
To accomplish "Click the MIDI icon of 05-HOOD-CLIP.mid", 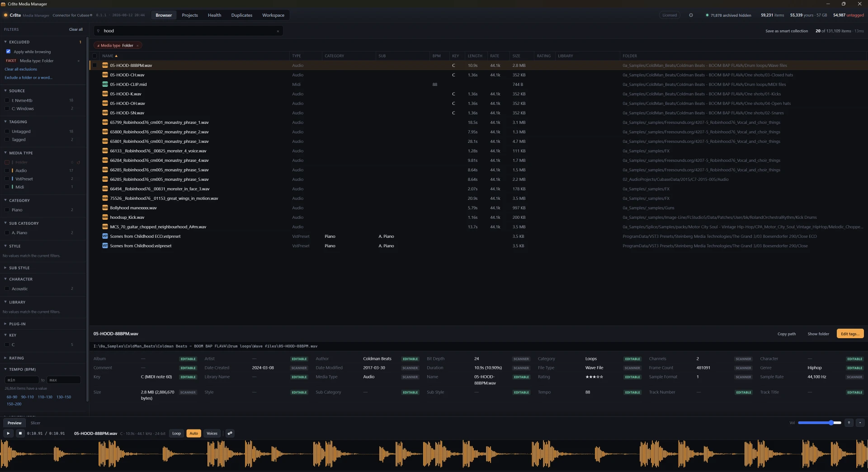I will 105,85.
